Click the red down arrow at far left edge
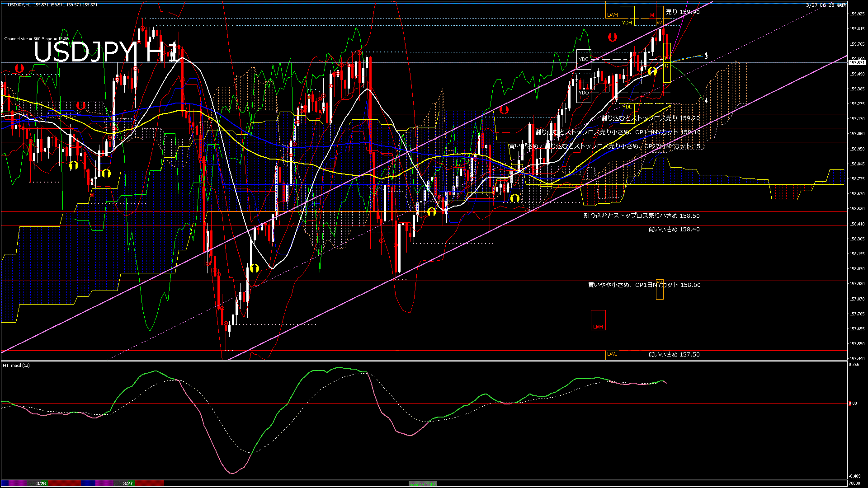Viewport: 868px width, 488px height. (19, 68)
